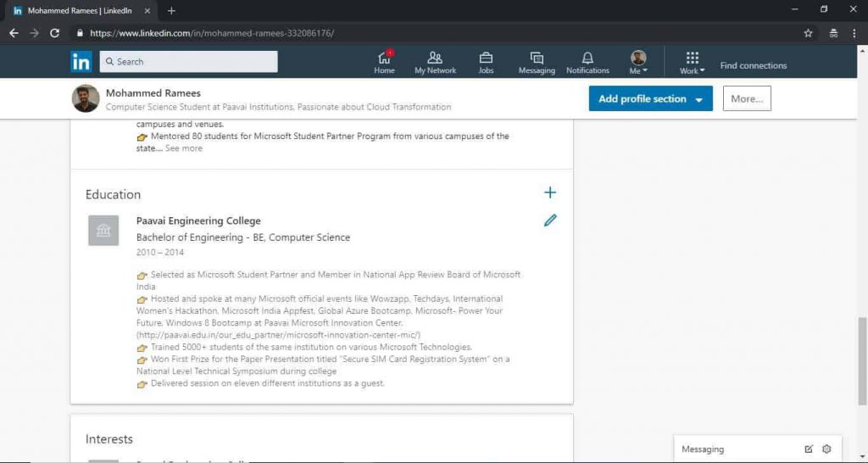
Task: Edit Paavai Engineering College entry pencil
Action: [549, 220]
